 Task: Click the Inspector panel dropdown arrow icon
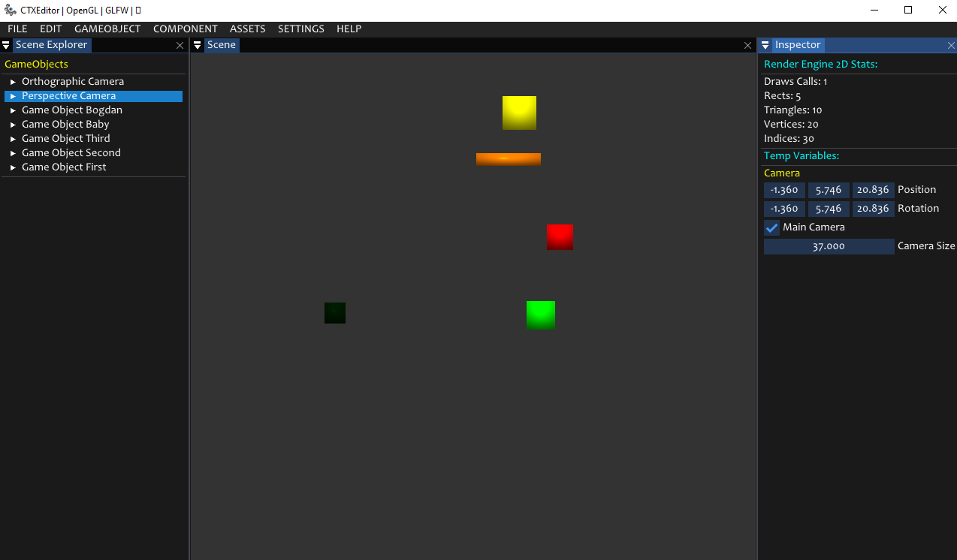765,45
